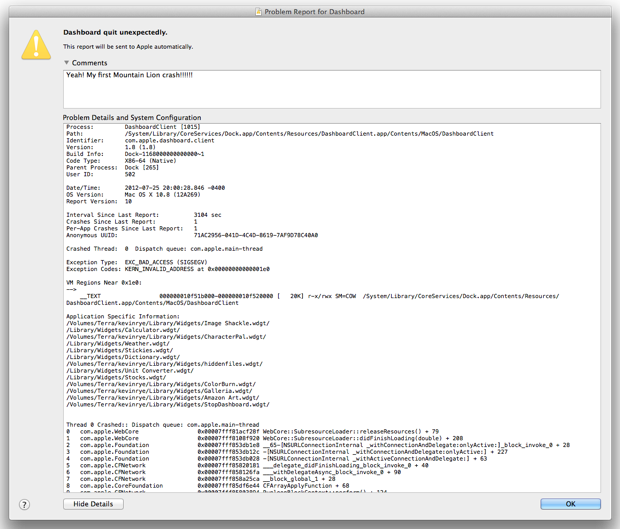This screenshot has height=529, width=620.
Task: Click the '/Library/Widgets/Calculator.wdgt/' line
Action: (x=123, y=330)
